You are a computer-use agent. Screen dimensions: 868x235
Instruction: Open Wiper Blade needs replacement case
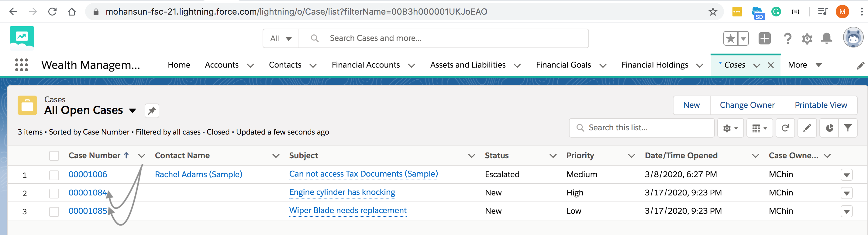coord(348,210)
